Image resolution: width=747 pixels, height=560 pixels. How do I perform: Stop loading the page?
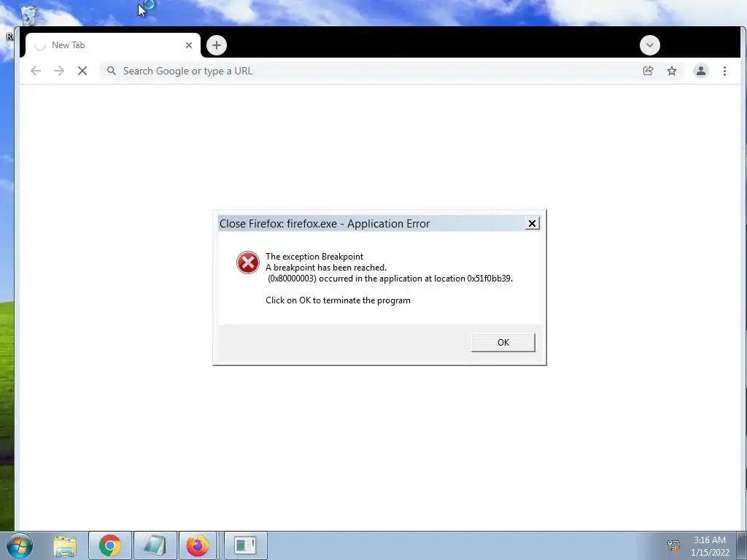pyautogui.click(x=82, y=71)
